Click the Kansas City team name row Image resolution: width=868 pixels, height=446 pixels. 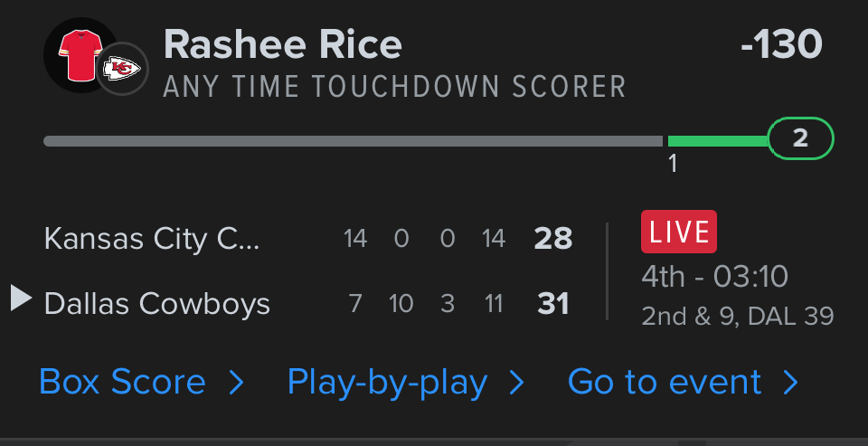[x=152, y=240]
